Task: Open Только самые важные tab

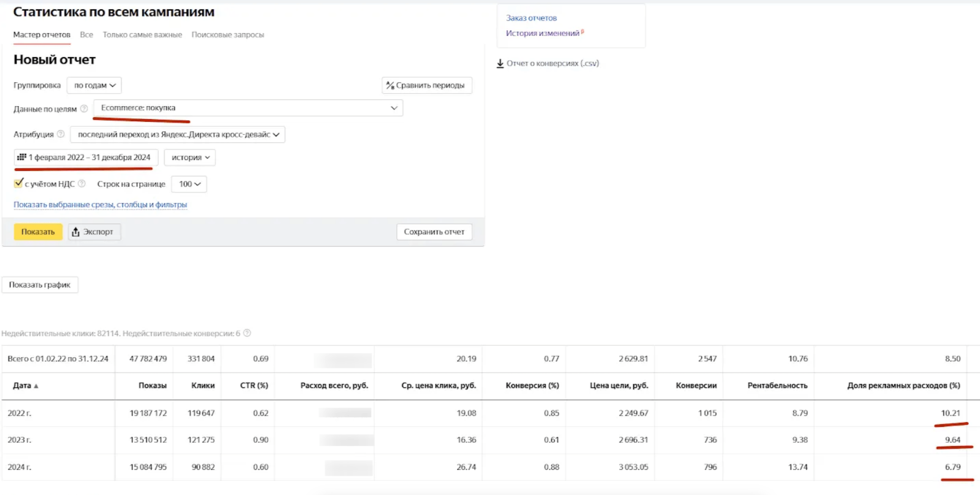Action: pyautogui.click(x=142, y=35)
